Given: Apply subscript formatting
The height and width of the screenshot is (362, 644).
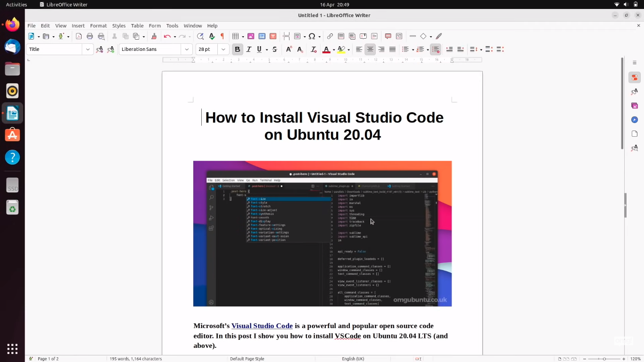Looking at the screenshot, I should click(300, 49).
